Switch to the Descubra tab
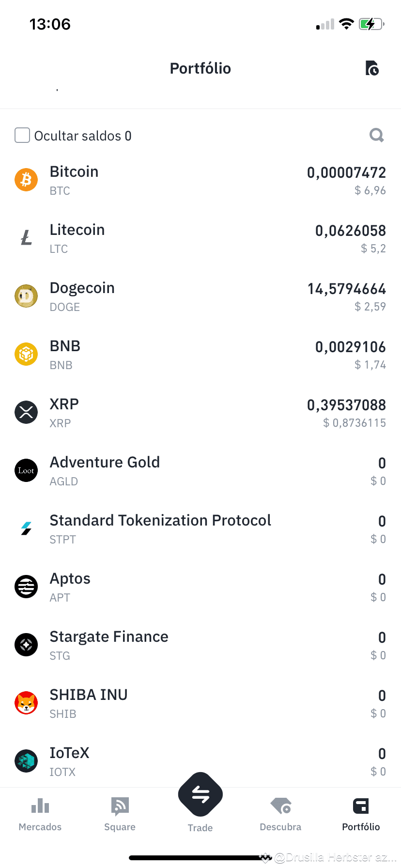This screenshot has width=401, height=868. [x=280, y=814]
